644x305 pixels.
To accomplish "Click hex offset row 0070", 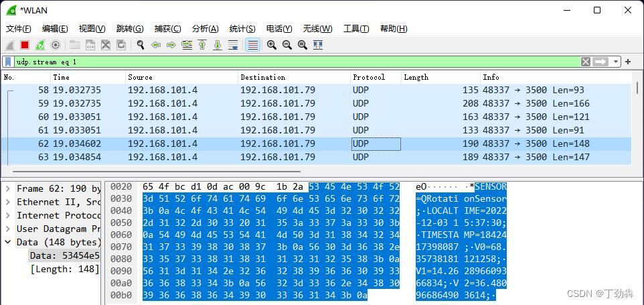I will pos(120,247).
